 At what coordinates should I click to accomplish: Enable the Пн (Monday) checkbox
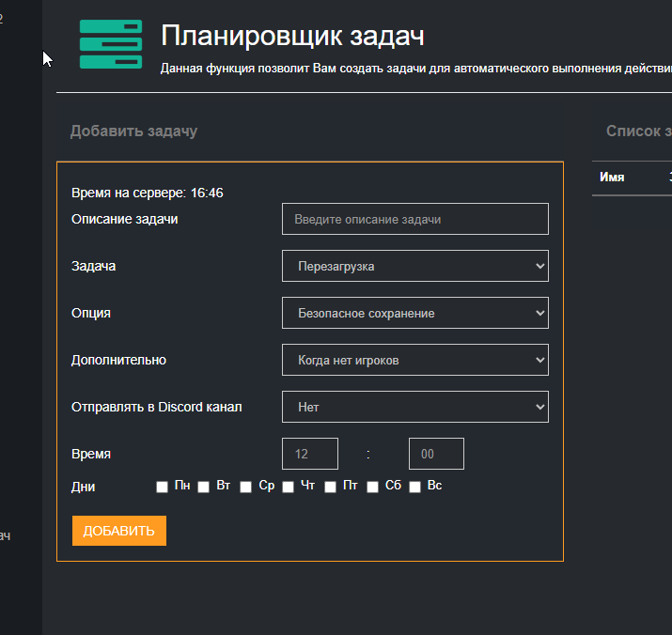coord(162,487)
